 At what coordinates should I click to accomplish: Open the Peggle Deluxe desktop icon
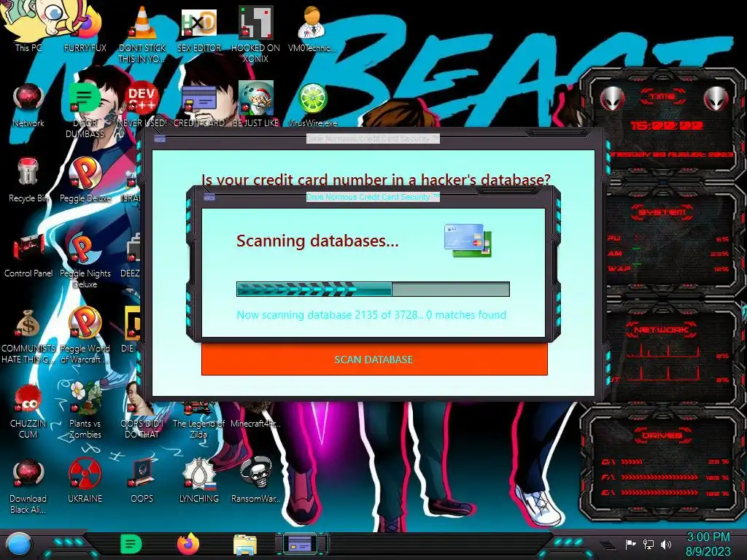85,173
